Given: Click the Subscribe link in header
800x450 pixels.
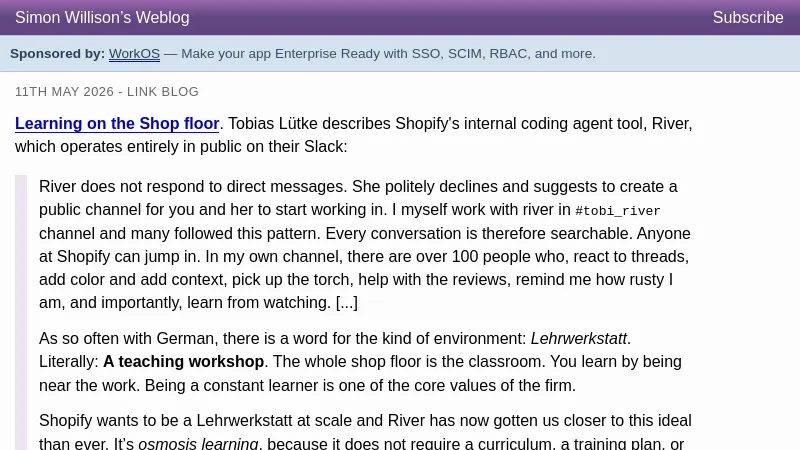Looking at the screenshot, I should click(747, 17).
